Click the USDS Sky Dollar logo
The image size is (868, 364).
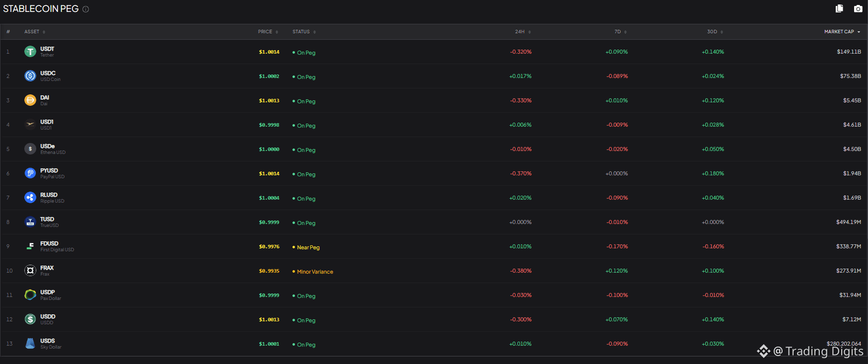pos(30,343)
